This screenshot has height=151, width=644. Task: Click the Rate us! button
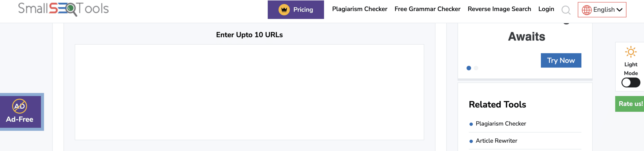(629, 104)
